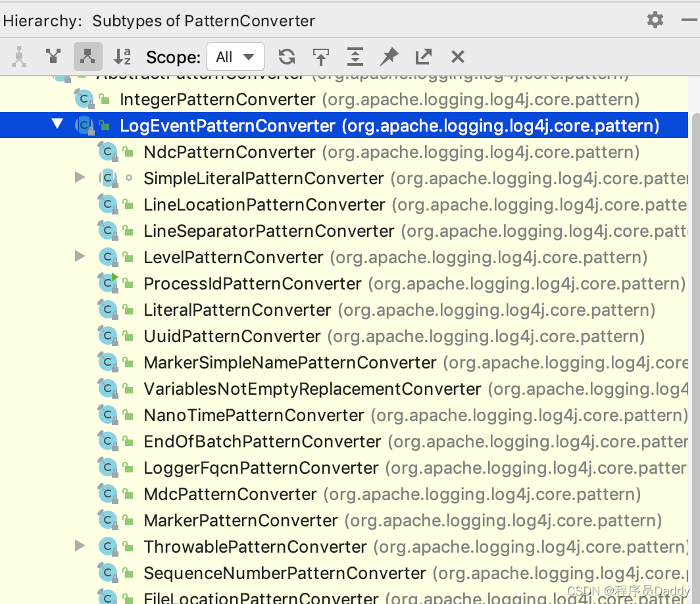The width and height of the screenshot is (700, 604).
Task: Click class icon of SequenceNumberPatternConverter
Action: 108,573
